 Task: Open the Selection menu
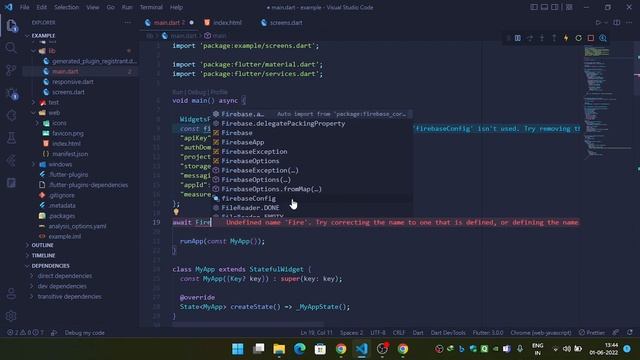[66, 7]
